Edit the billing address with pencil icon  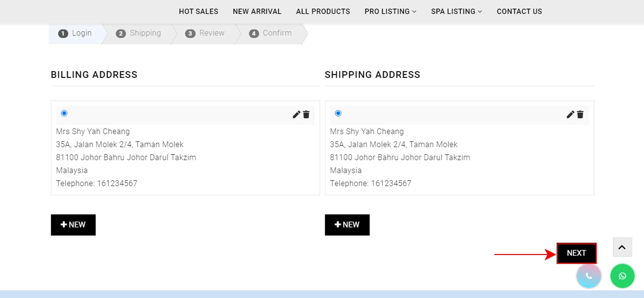pyautogui.click(x=296, y=115)
